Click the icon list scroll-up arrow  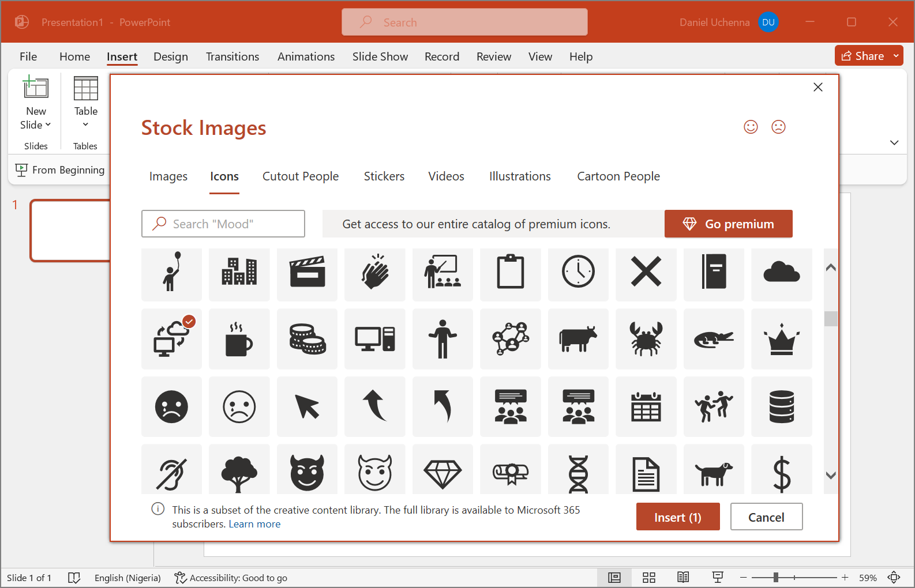(831, 267)
